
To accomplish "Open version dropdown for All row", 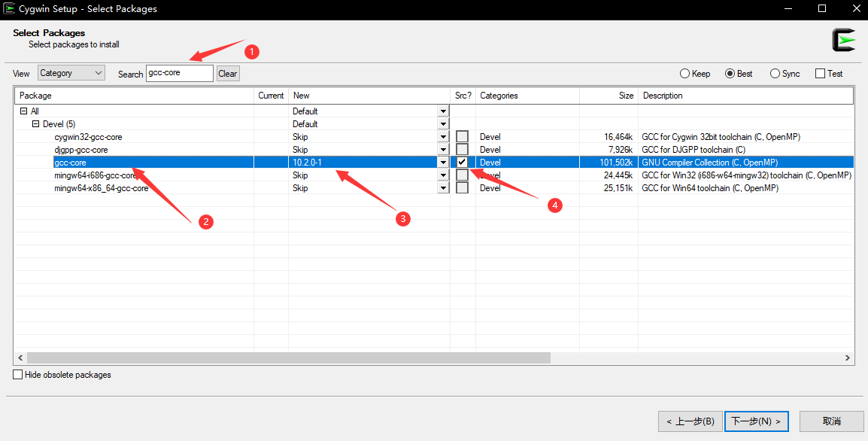I will coord(443,111).
